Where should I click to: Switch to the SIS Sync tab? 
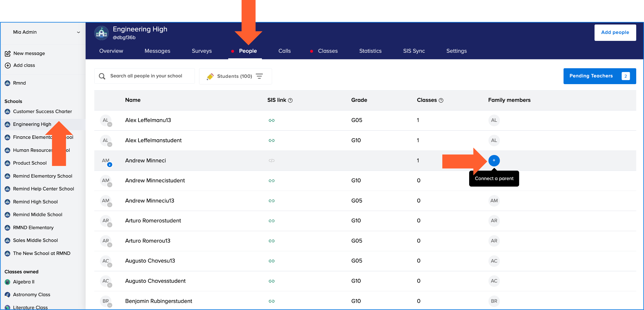414,51
